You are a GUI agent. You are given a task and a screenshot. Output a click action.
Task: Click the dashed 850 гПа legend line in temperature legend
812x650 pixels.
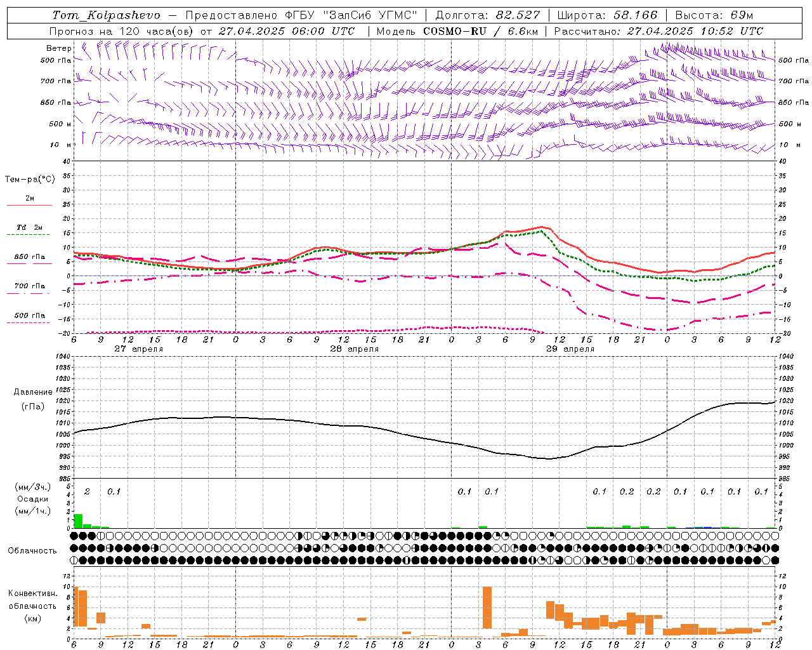[29, 264]
